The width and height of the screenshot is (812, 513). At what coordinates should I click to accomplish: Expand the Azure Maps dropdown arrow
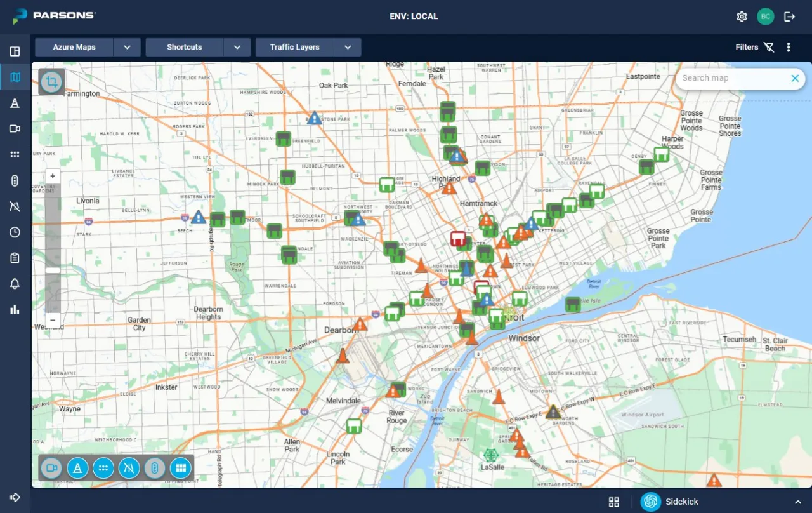pos(128,48)
